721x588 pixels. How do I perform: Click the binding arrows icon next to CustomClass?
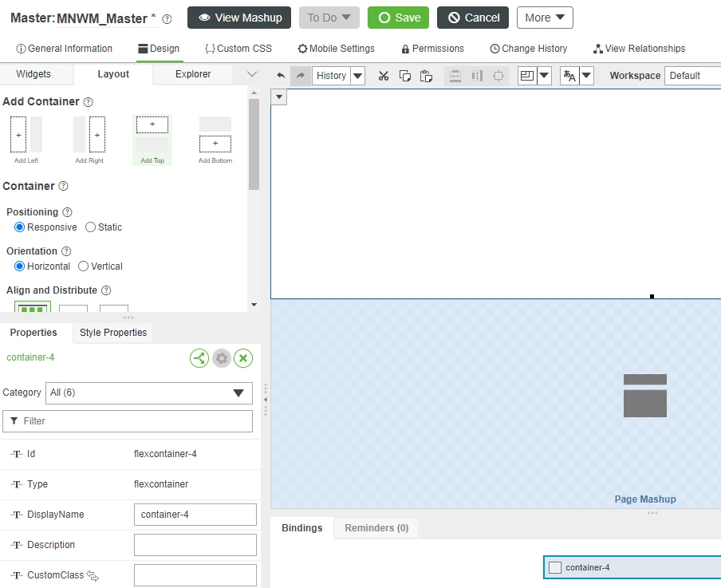pos(93,575)
